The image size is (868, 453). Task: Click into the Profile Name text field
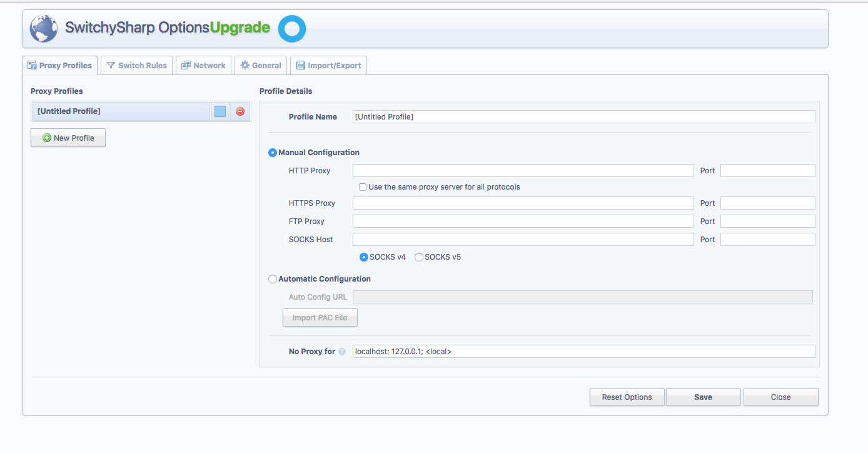(583, 116)
